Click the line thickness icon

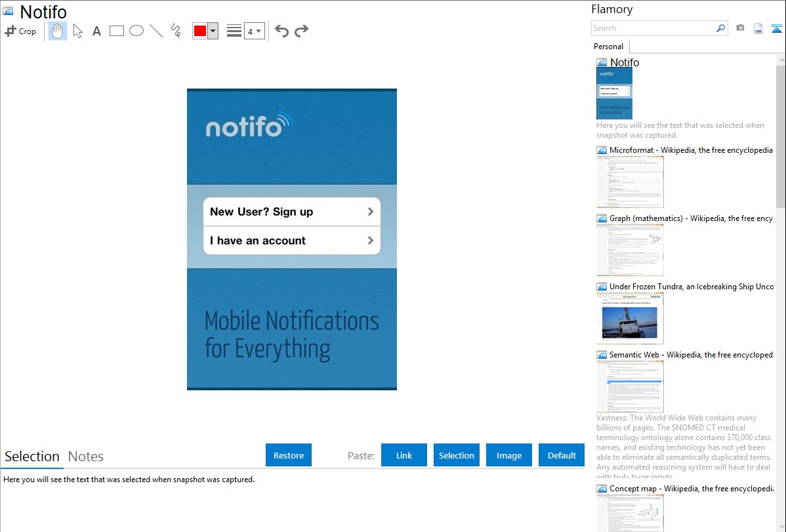tap(234, 31)
